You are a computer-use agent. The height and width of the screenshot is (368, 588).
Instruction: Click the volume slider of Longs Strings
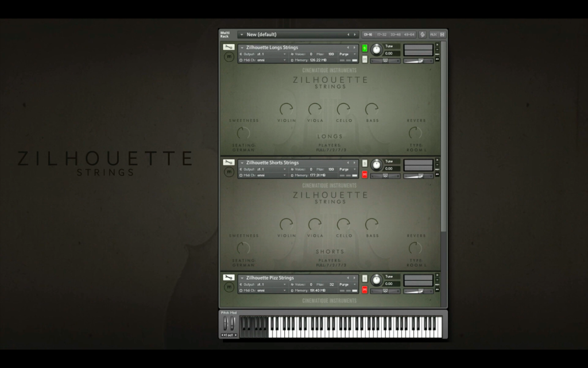tap(418, 61)
